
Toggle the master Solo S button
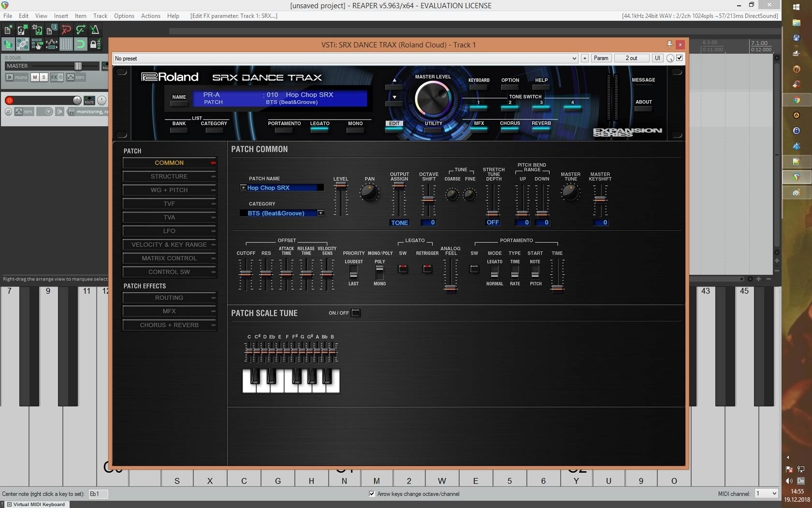click(x=43, y=77)
